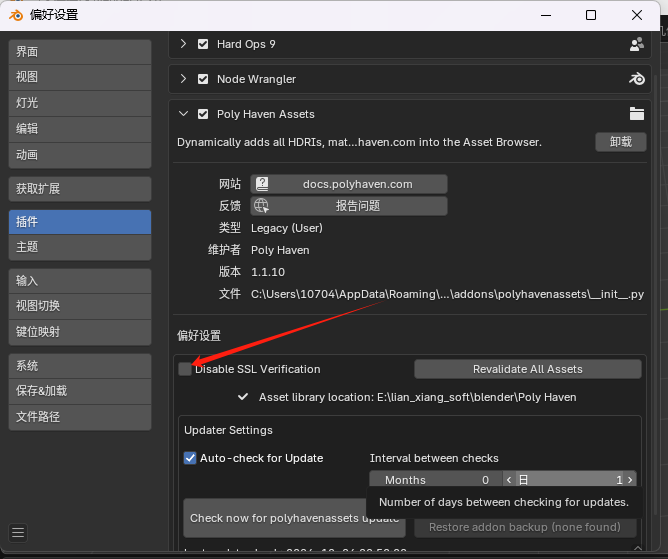Go to the 获取扩展 section
668x559 pixels.
[x=80, y=189]
